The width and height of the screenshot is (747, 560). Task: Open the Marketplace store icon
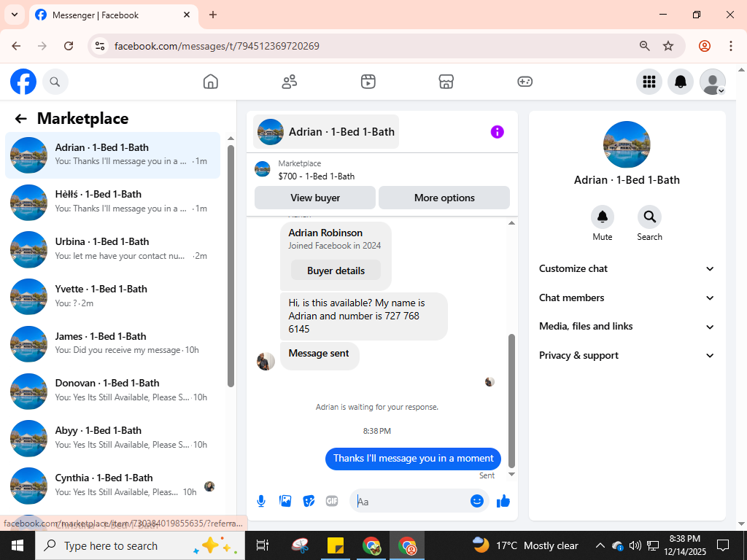click(446, 82)
